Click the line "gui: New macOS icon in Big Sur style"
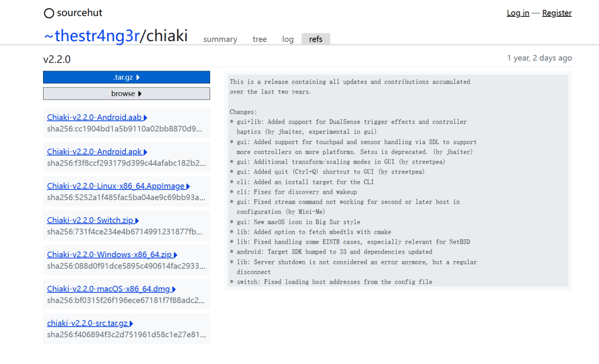The width and height of the screenshot is (599, 364). point(295,222)
